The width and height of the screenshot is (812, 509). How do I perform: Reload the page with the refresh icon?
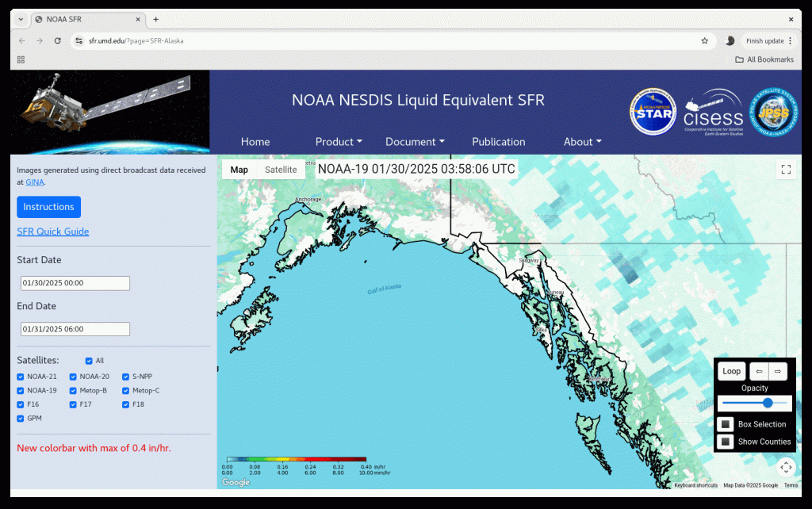coord(57,41)
